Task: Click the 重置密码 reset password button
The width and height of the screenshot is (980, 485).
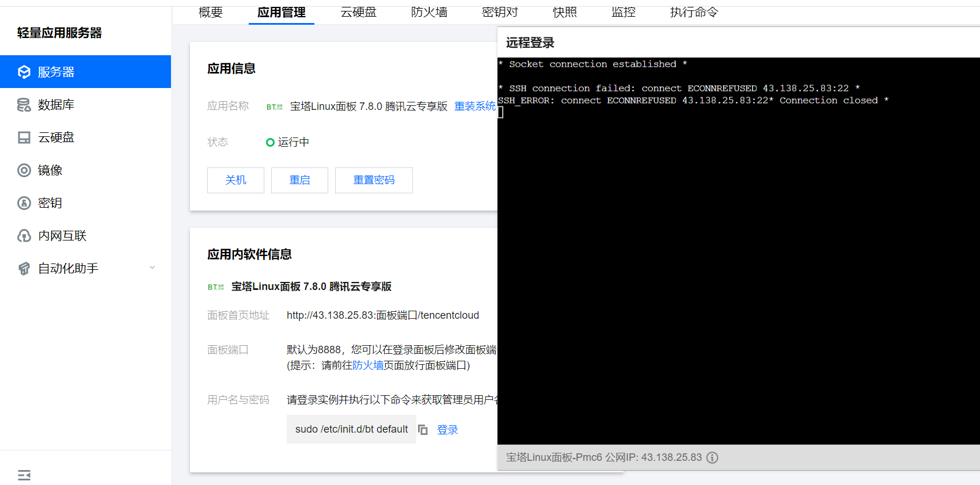Action: coord(374,180)
